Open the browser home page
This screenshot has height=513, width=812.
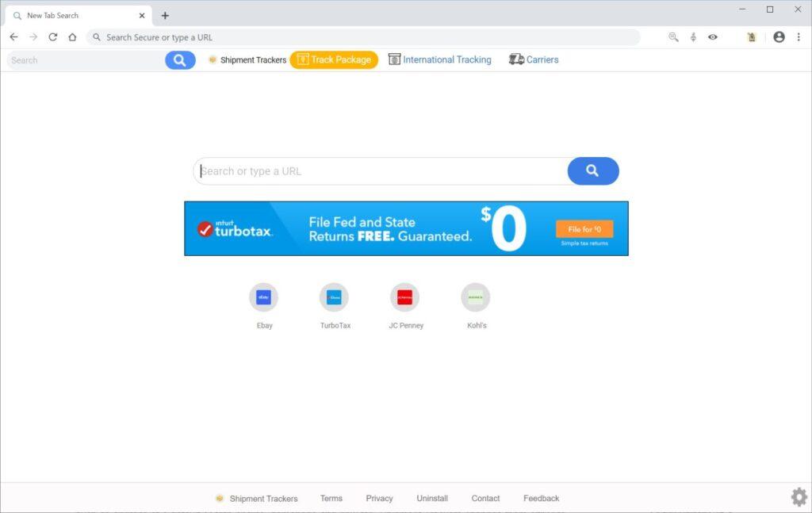[72, 37]
